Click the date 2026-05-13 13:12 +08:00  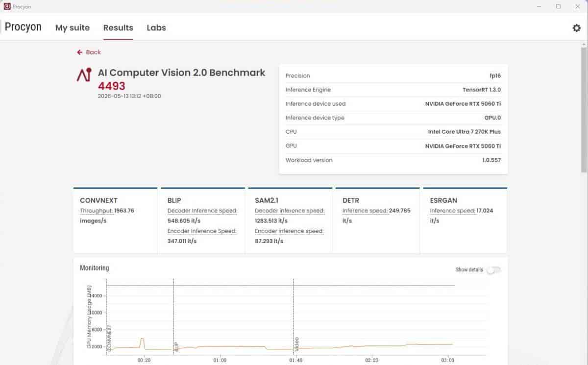pyautogui.click(x=129, y=96)
